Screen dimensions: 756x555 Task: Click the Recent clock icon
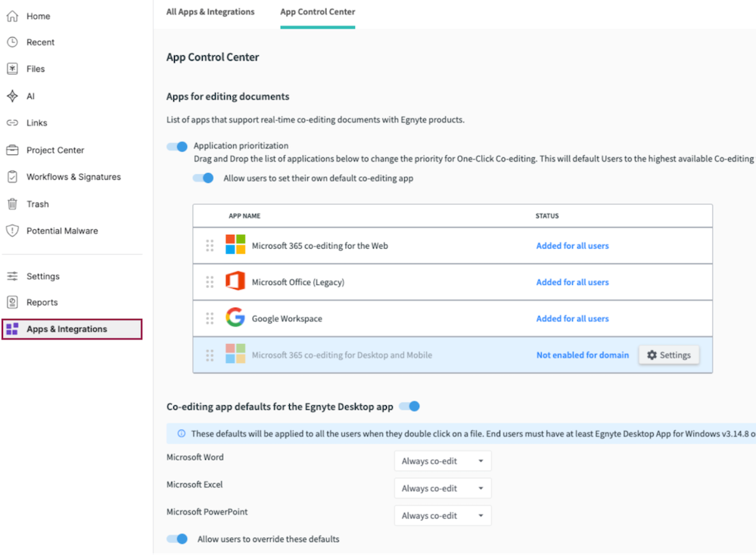coord(13,42)
